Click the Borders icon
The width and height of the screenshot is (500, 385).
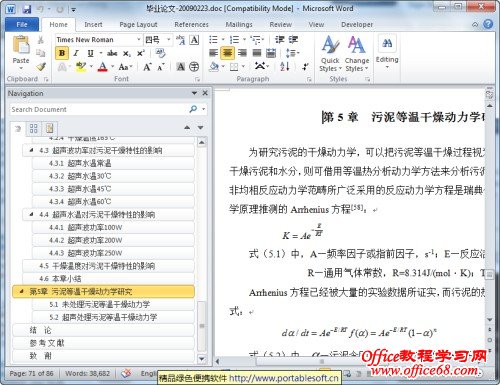[x=234, y=67]
